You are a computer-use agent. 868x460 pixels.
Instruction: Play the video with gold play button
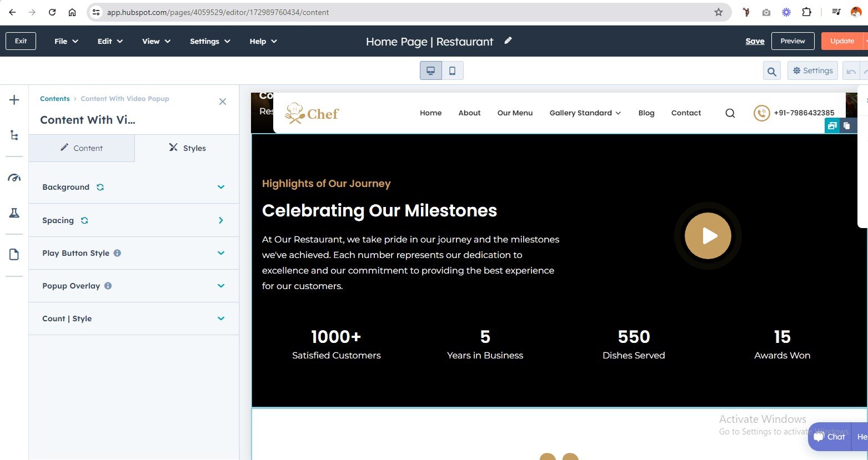(x=708, y=236)
